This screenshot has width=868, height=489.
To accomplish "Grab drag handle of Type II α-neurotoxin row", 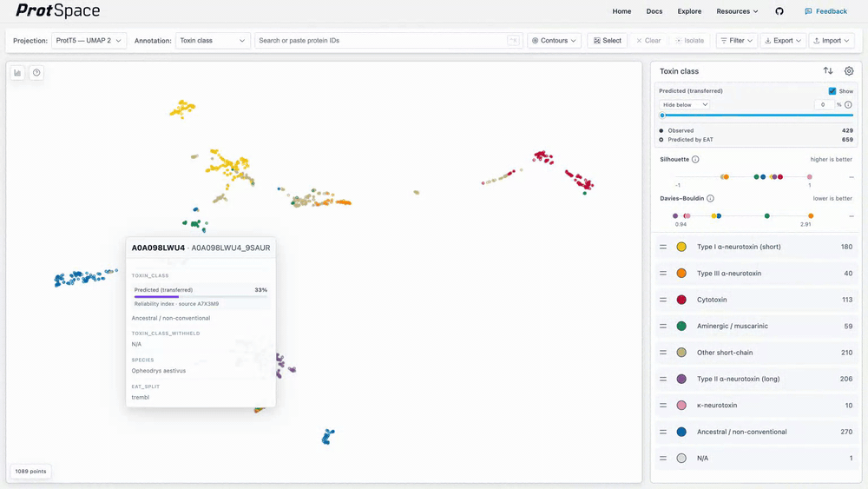I will pos(663,379).
